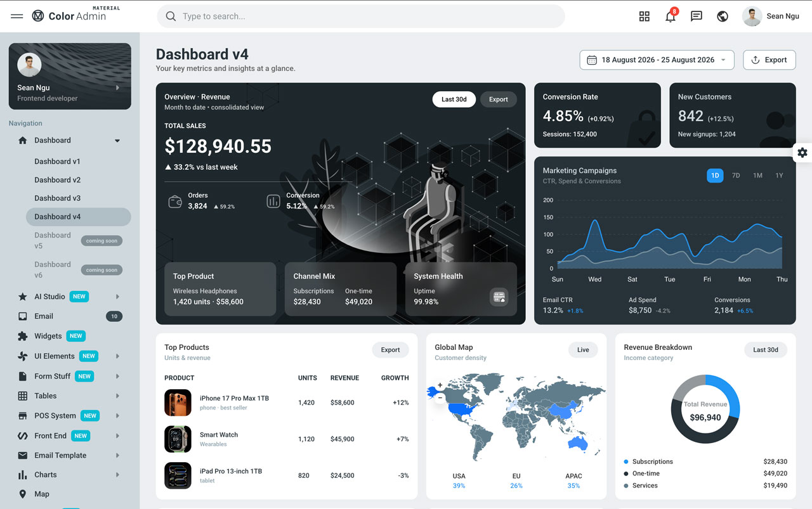
Task: Click the AI Studio star icon
Action: [x=23, y=297]
